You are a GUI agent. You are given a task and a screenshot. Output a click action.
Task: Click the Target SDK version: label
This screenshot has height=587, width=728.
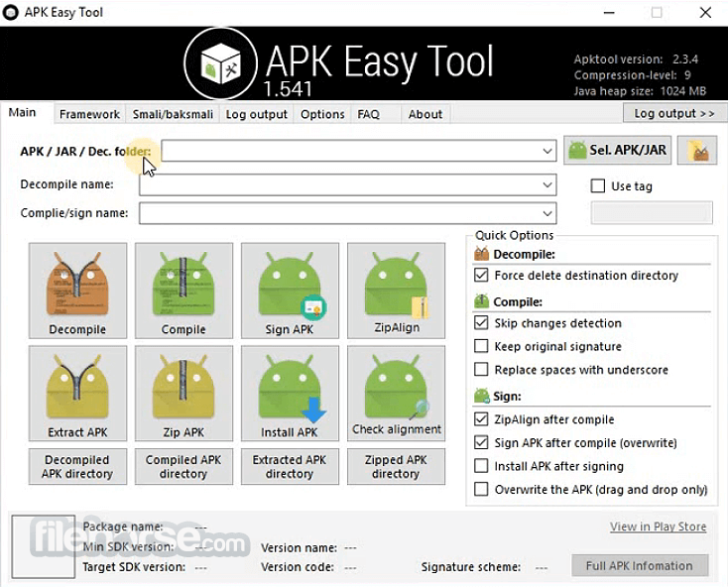click(x=134, y=567)
